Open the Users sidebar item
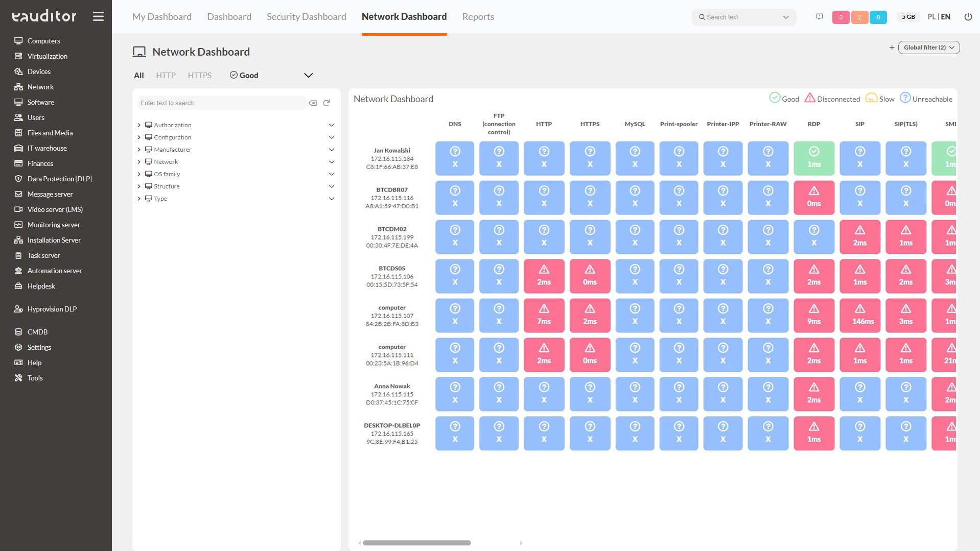Viewport: 980px width, 551px height. click(x=36, y=117)
